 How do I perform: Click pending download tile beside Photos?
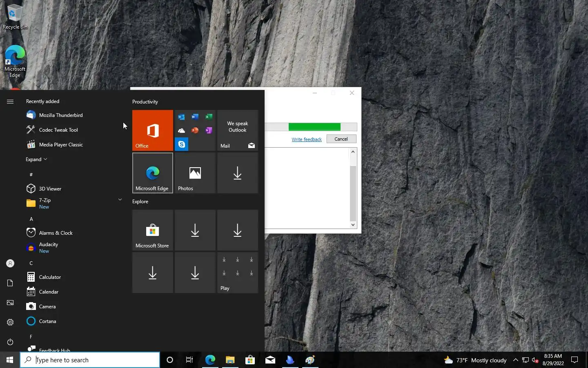(238, 173)
